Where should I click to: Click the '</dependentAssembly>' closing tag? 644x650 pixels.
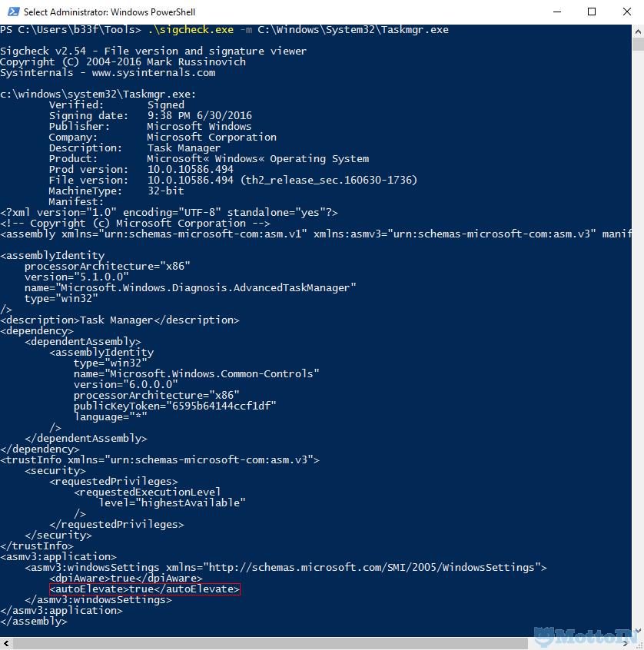tap(86, 439)
